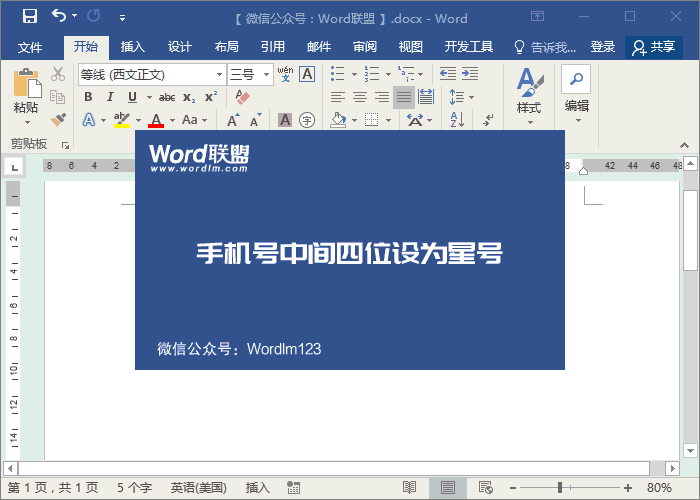
Task: Apply bullet list
Action: [338, 73]
